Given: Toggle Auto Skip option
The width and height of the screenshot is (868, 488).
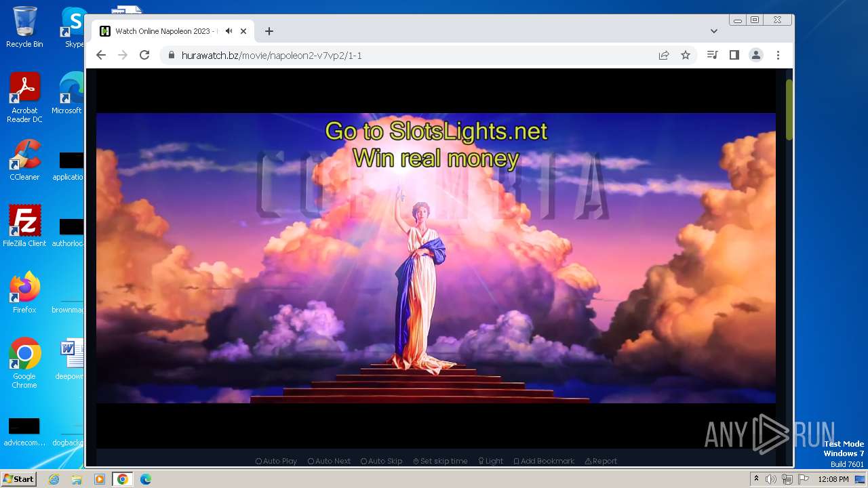Looking at the screenshot, I should [381, 461].
